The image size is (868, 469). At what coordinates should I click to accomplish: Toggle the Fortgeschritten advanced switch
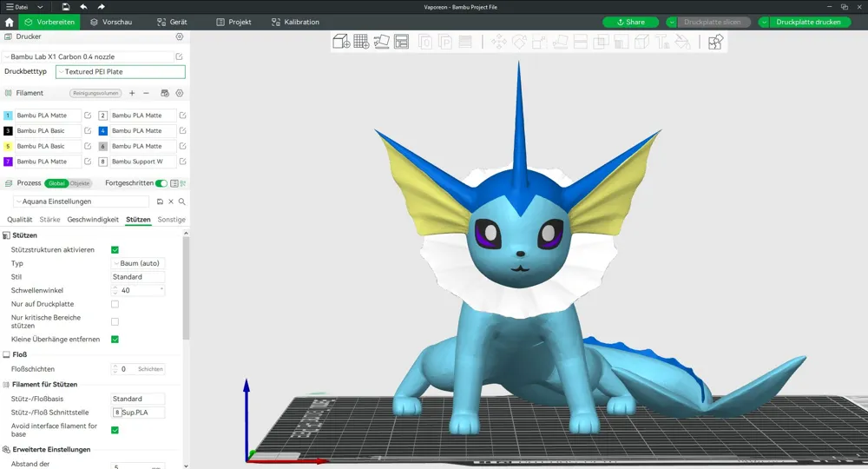tap(161, 183)
